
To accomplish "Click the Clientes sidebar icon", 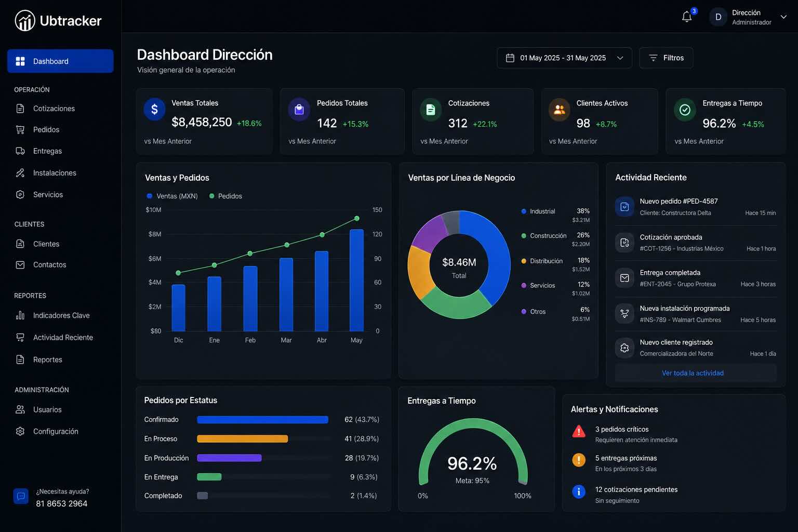I will point(20,244).
